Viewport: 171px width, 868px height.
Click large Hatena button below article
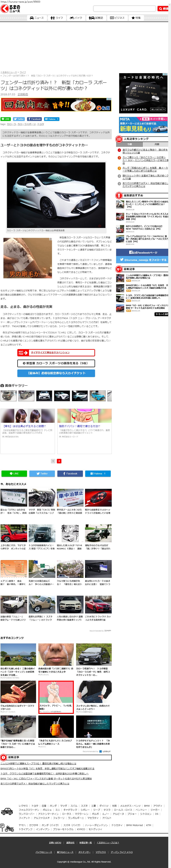tap(98, 473)
